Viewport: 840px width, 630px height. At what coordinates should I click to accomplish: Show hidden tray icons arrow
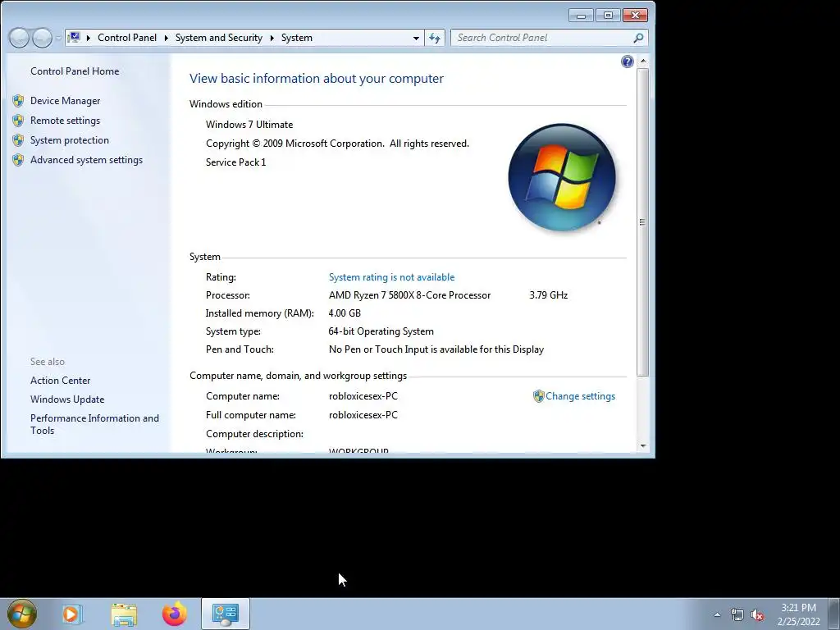[x=717, y=614]
